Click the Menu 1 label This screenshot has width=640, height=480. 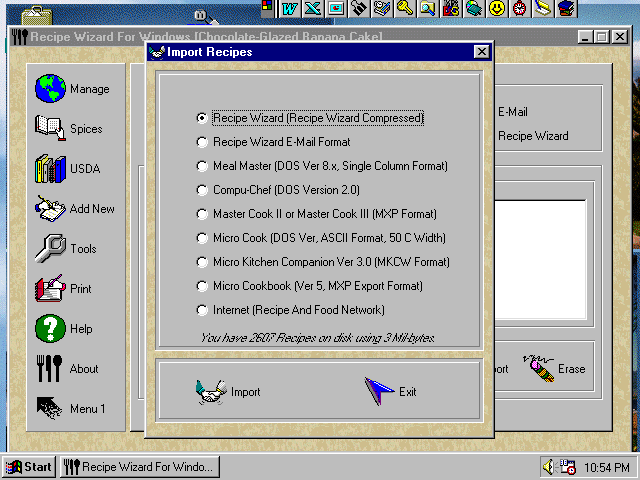coord(88,409)
